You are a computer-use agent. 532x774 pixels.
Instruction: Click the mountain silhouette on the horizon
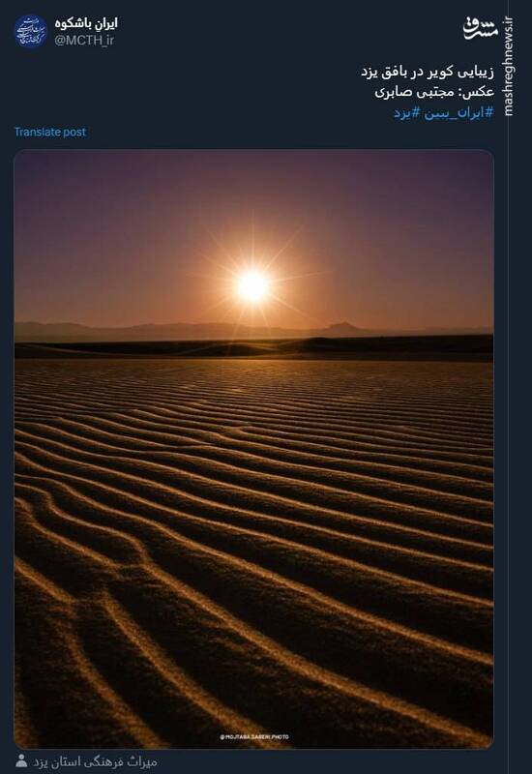(343, 327)
